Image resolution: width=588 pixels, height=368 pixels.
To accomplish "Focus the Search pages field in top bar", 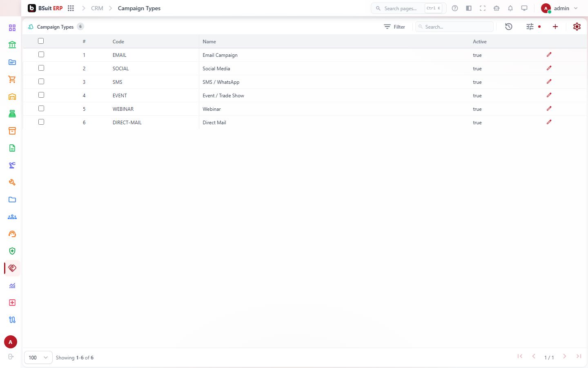I will point(409,8).
